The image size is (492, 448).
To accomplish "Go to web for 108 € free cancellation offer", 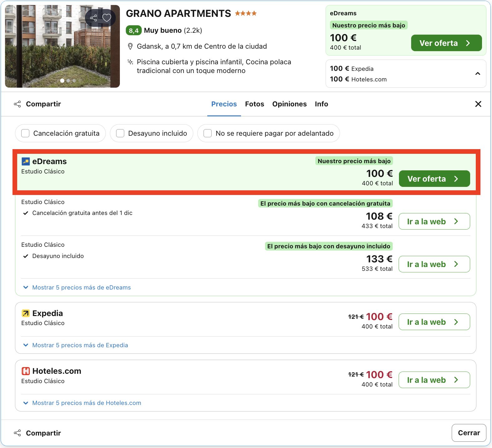I will 434,222.
